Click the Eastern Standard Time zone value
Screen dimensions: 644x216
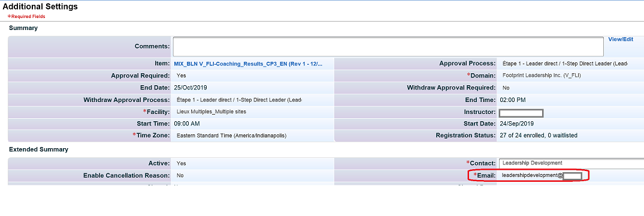[x=231, y=136]
